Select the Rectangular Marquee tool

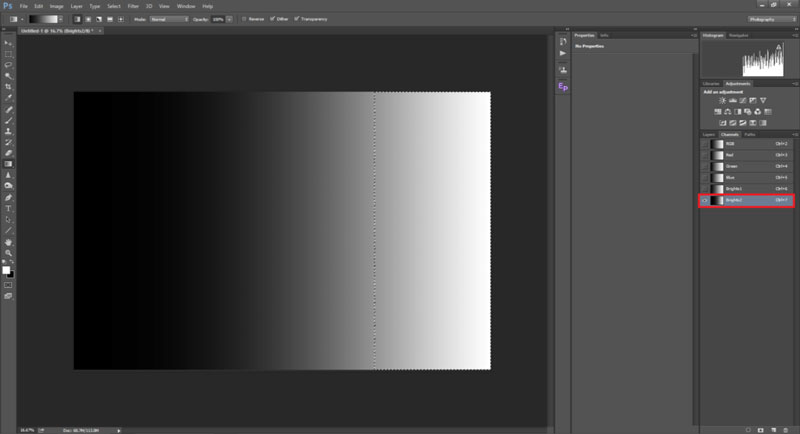[9, 54]
